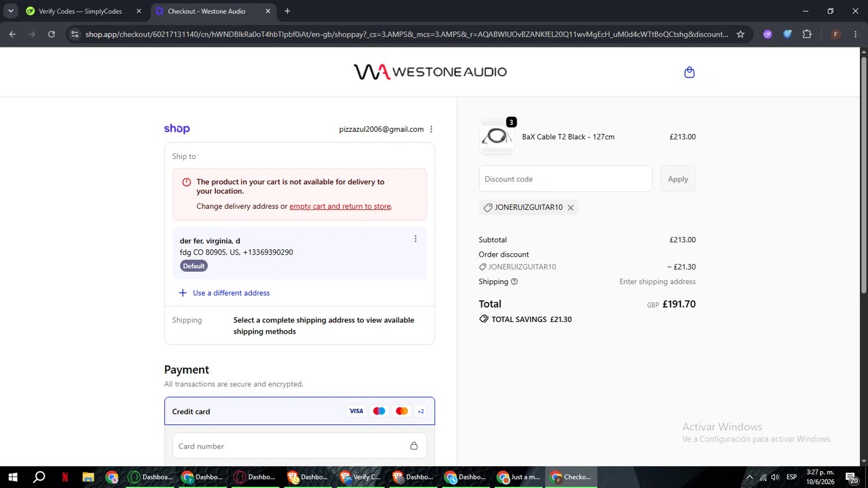Open the volume control tray icon
Viewport: 868px width, 488px height.
click(775, 477)
